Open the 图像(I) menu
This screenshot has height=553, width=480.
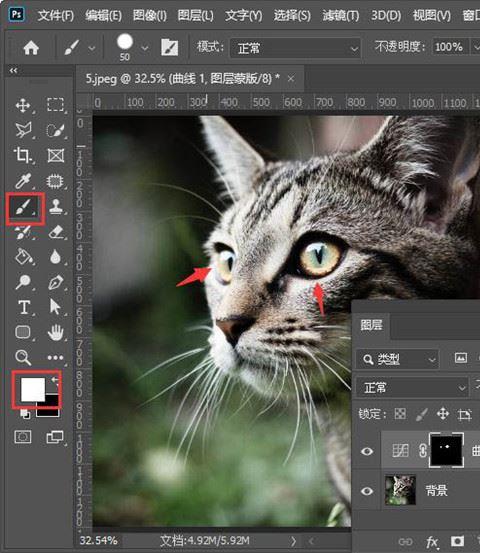click(150, 16)
